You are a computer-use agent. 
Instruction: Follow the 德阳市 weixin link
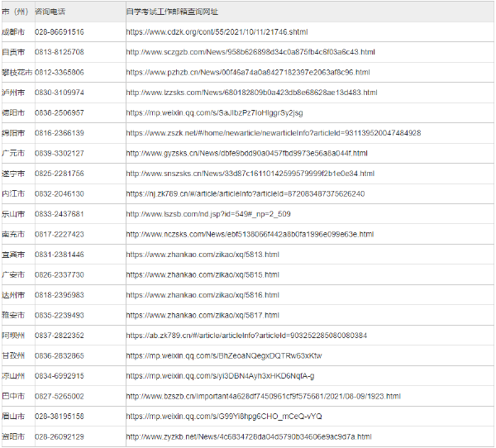click(214, 113)
